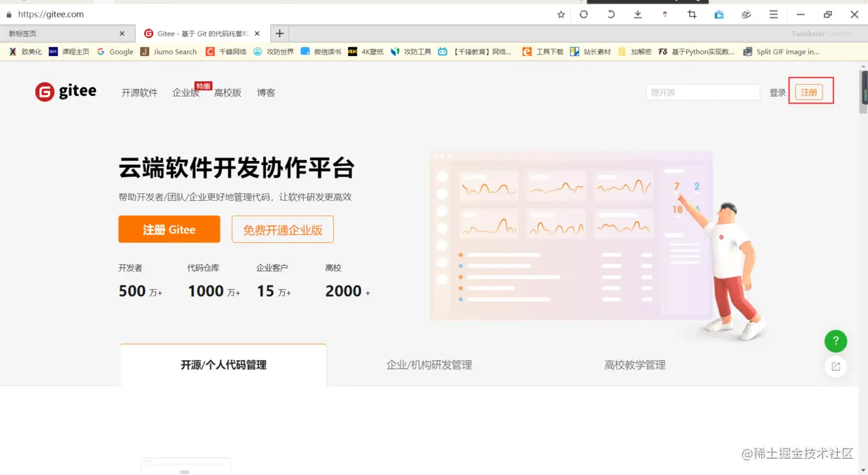Image resolution: width=868 pixels, height=475 pixels.
Task: Open the 基于Python实现 bookmark
Action: pos(696,52)
